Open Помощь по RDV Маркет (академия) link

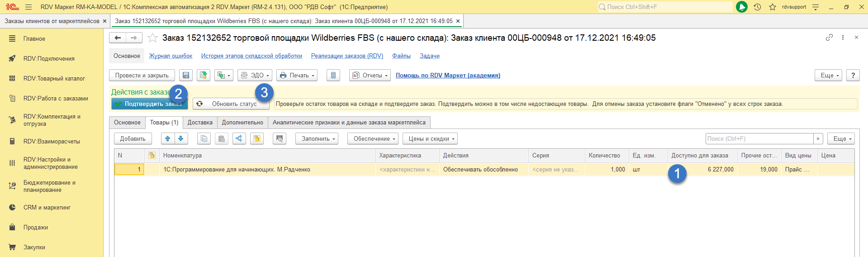[x=448, y=76]
